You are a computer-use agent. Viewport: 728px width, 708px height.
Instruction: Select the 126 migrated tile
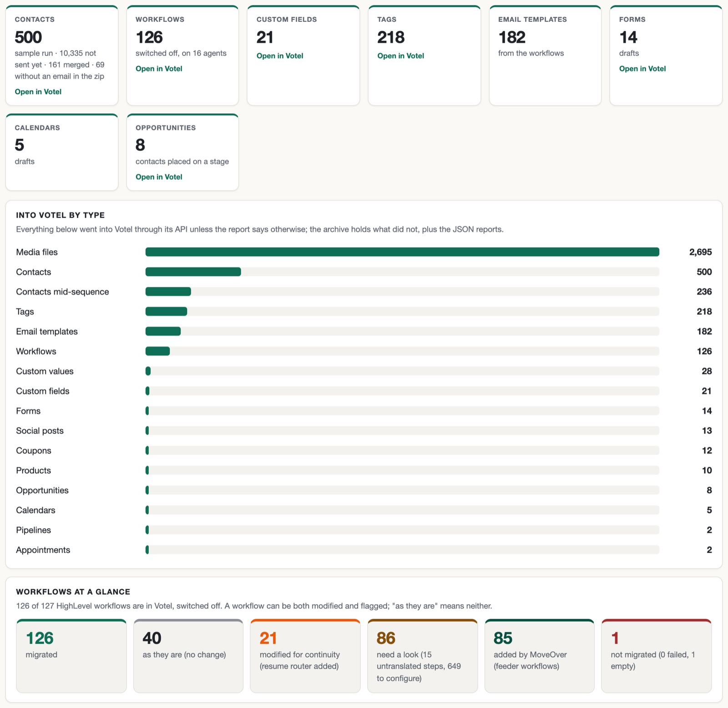(71, 656)
